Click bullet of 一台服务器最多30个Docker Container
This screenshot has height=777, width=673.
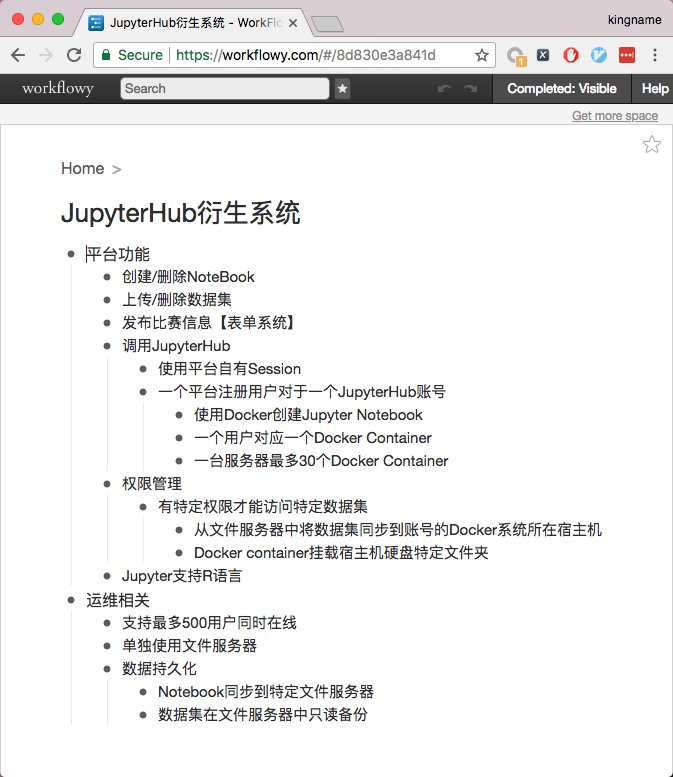[x=179, y=461]
